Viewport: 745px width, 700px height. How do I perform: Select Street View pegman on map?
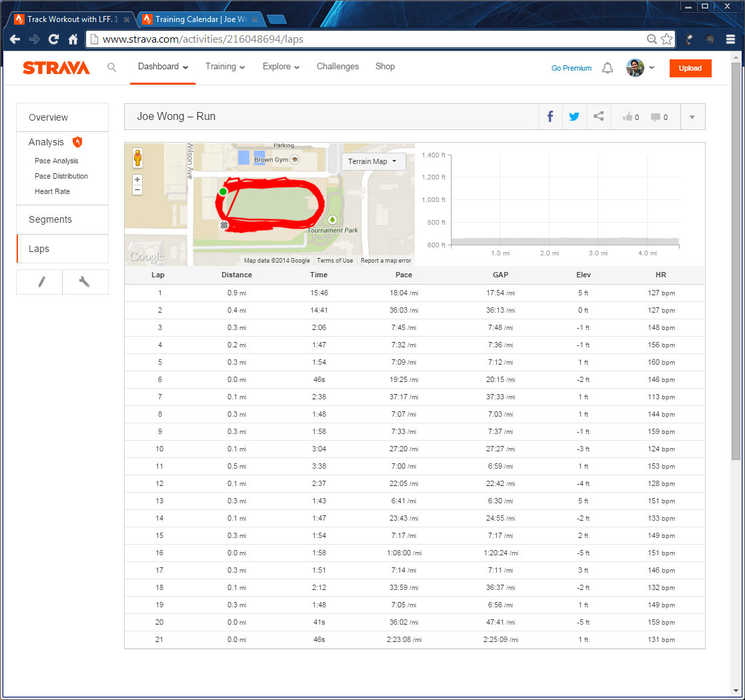click(x=137, y=158)
